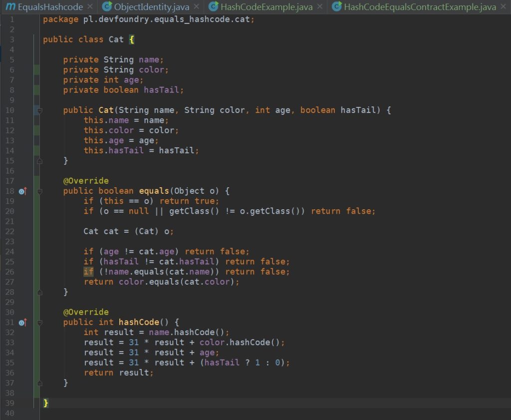Click the field 'name' declaration on line 5
Viewport: 511px width, 420px height.
point(149,59)
